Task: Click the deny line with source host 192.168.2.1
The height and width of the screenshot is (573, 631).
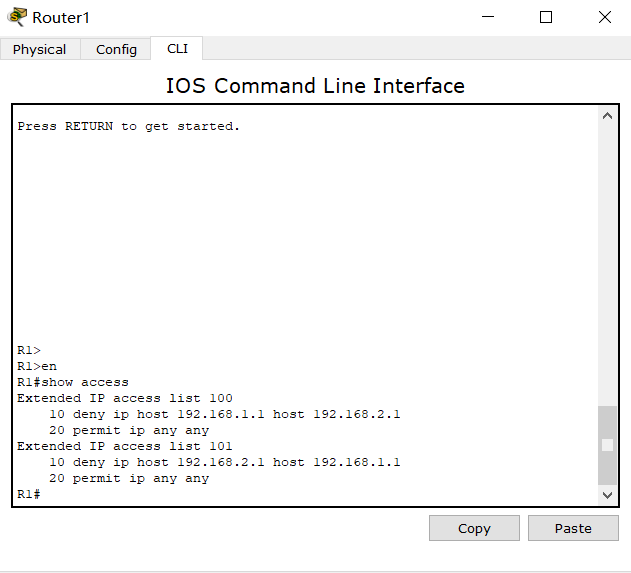Action: click(x=225, y=462)
